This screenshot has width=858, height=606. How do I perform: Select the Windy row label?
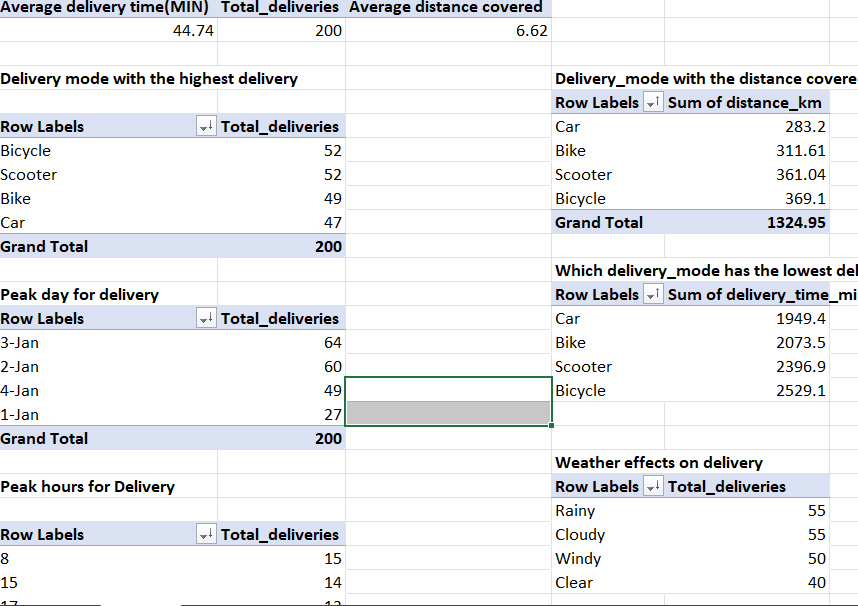(608, 558)
